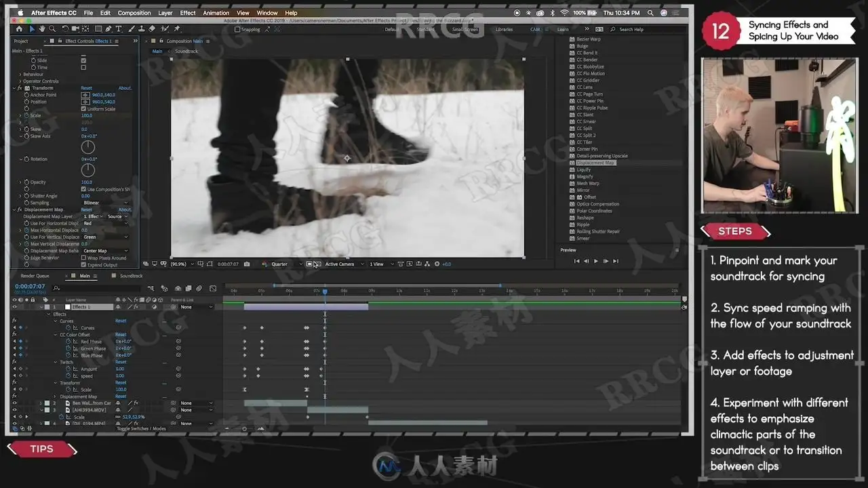
Task: Select the Puppet Pin tool
Action: tap(177, 29)
